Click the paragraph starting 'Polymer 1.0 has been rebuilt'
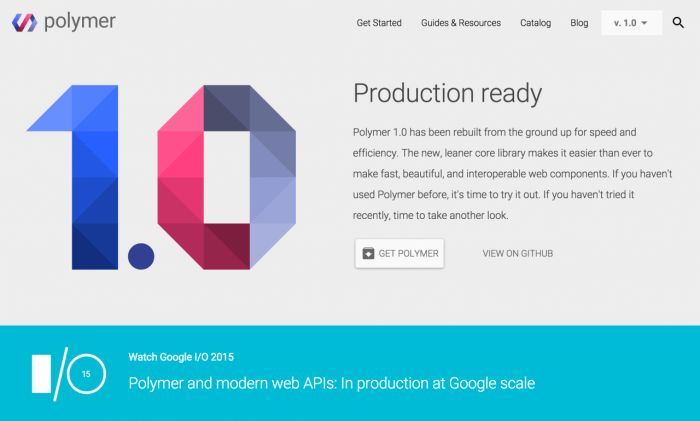The height and width of the screenshot is (421, 700). click(x=512, y=174)
